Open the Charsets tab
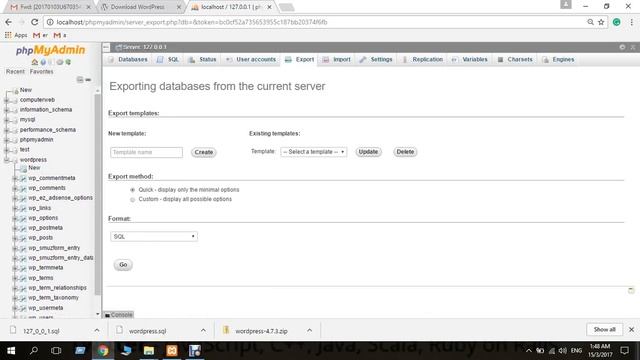Screen dimensions: 640x360 [x=515, y=60]
